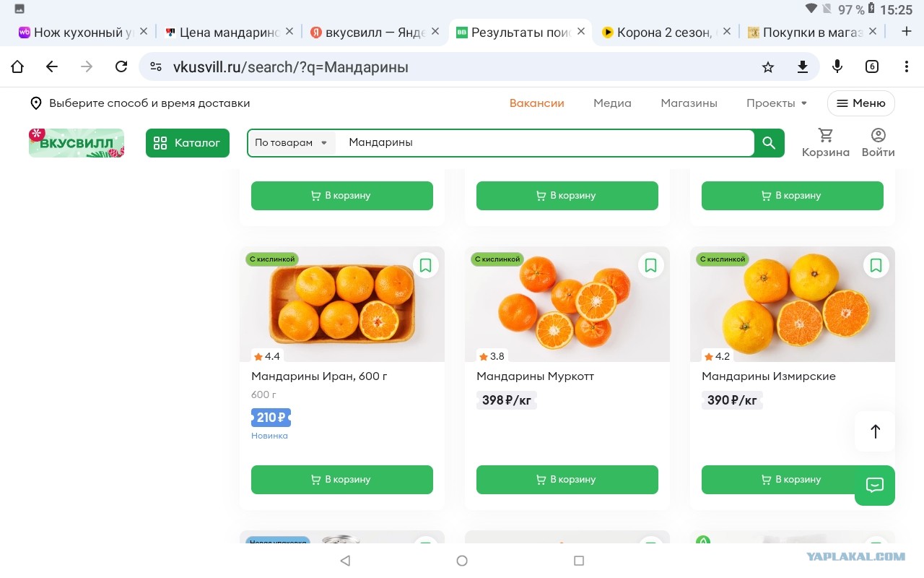Click the green search magnifier button
Image resolution: width=924 pixels, height=578 pixels.
[x=769, y=143]
